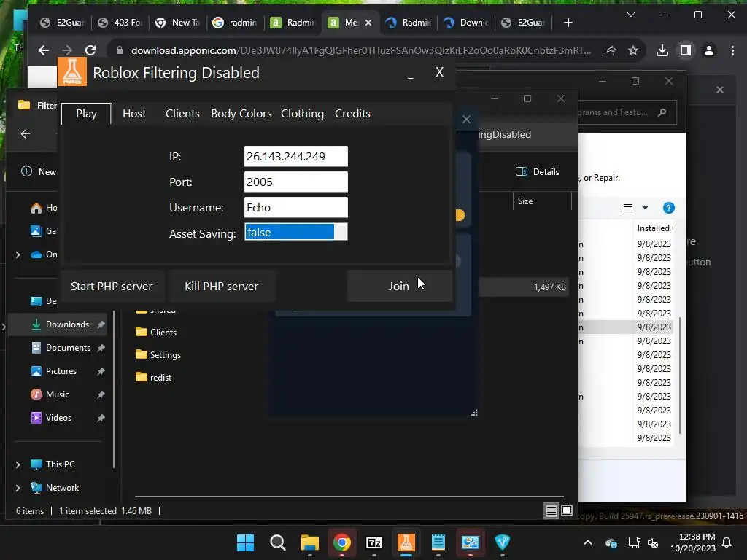Open the Credits tab
This screenshot has height=560, width=747.
click(352, 113)
